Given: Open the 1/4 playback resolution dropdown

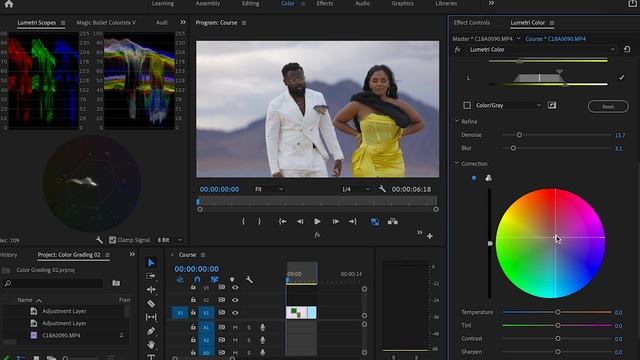Looking at the screenshot, I should [x=355, y=189].
